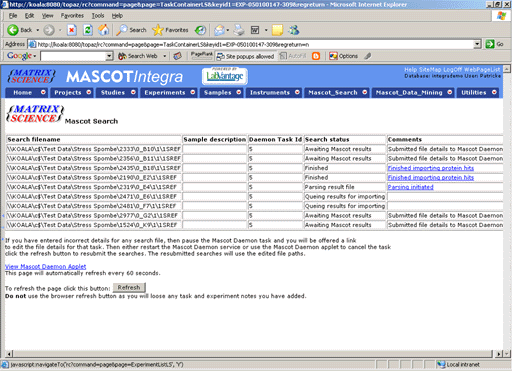Click the LabVantage logo
The image size is (512, 371).
pos(225,76)
